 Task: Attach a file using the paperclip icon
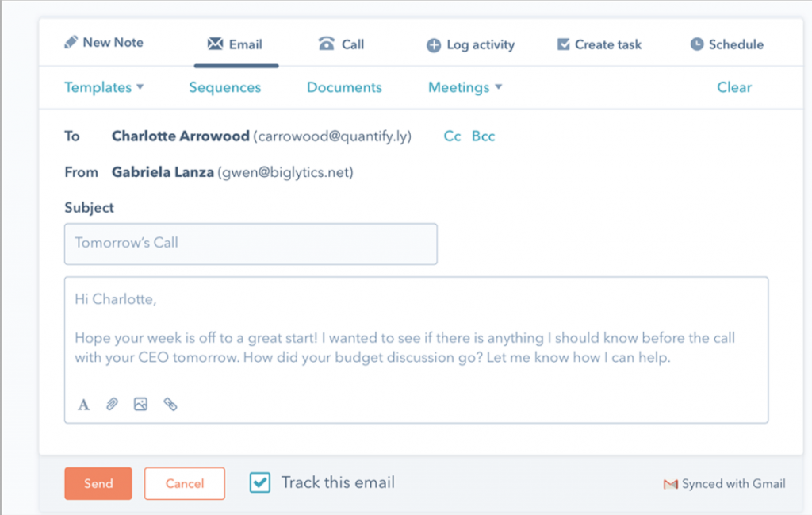pyautogui.click(x=111, y=404)
